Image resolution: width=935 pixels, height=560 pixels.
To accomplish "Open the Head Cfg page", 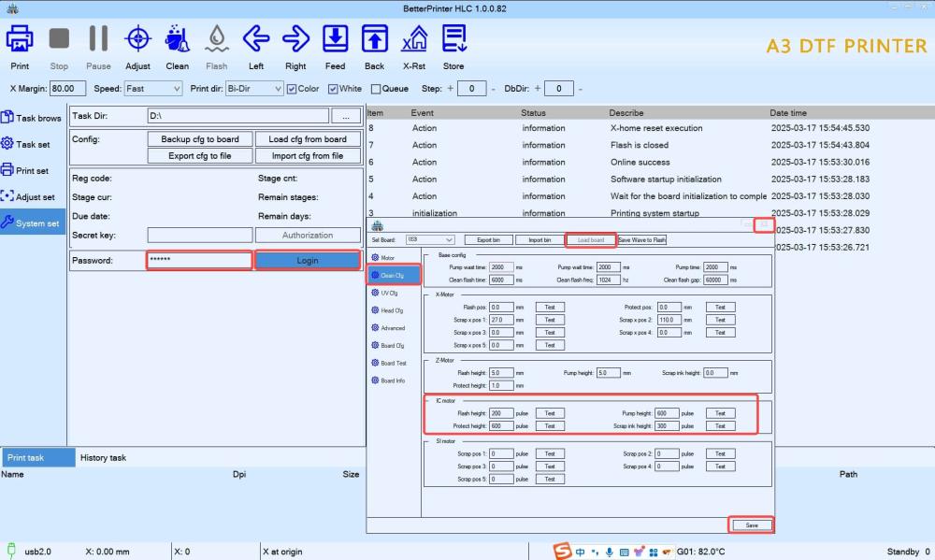I will click(387, 310).
